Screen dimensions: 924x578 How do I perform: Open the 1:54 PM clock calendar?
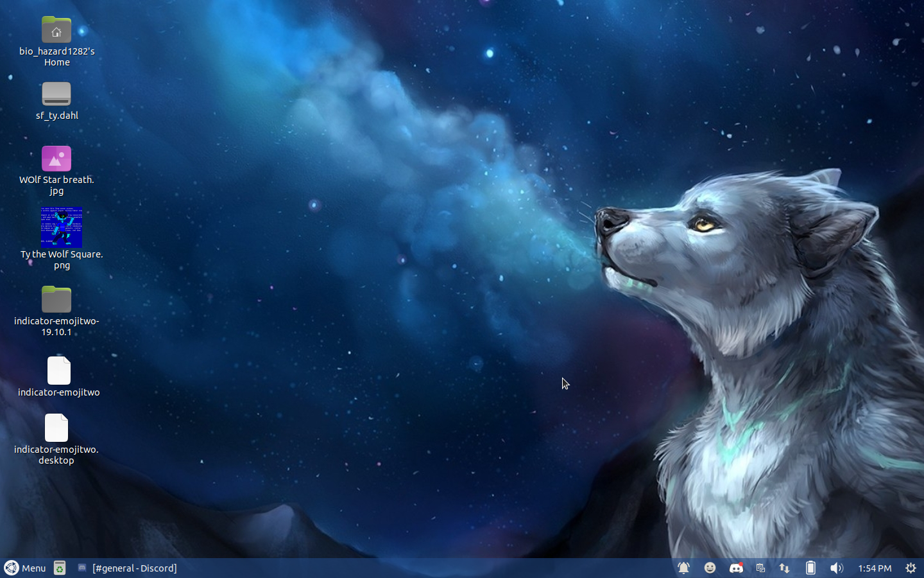[x=875, y=568]
